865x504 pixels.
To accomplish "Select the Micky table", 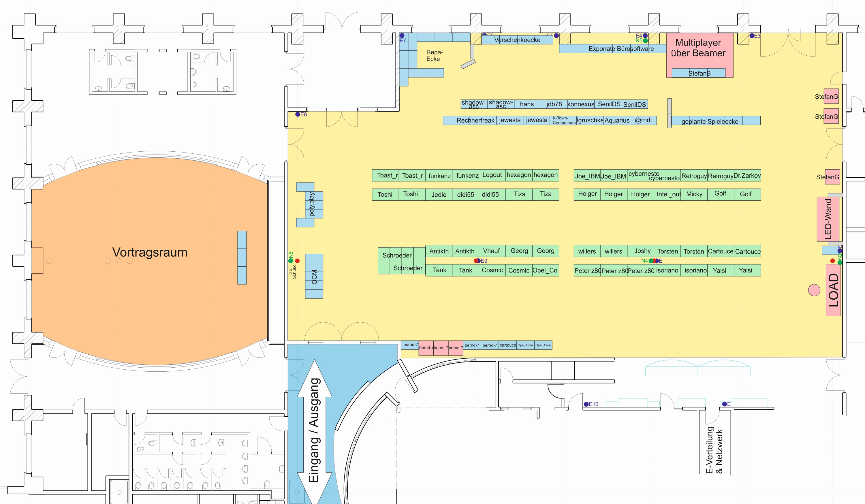I will [x=694, y=194].
